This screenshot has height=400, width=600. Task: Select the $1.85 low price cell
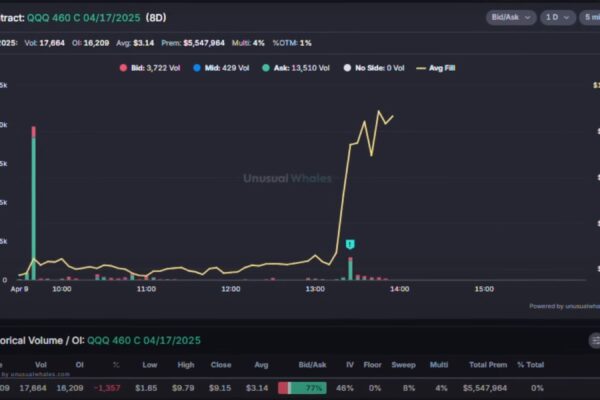[x=146, y=388]
